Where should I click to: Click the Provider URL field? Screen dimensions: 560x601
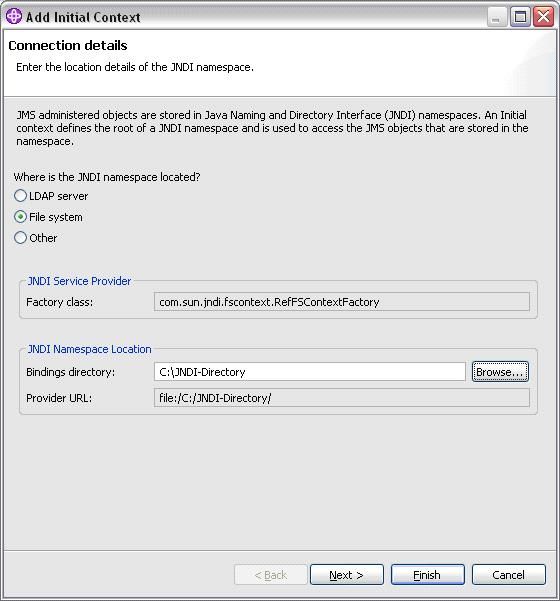(x=342, y=398)
